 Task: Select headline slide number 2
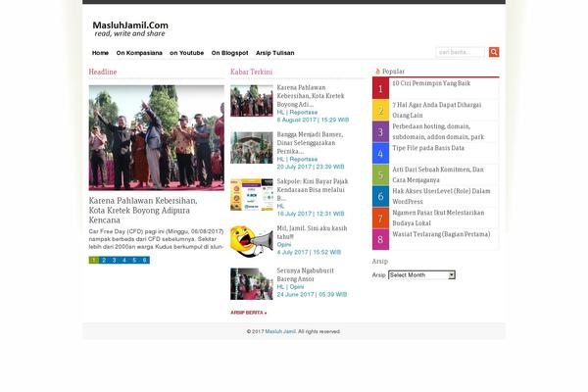coord(104,260)
